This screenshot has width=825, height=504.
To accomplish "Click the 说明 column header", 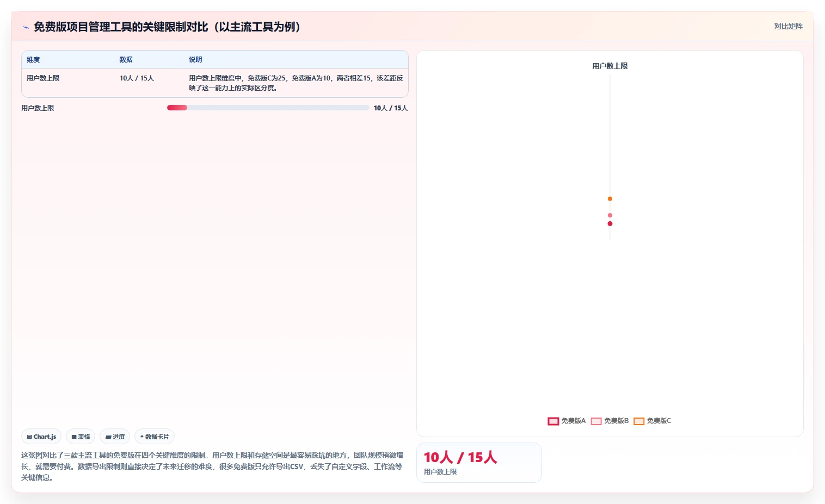I will coord(195,60).
